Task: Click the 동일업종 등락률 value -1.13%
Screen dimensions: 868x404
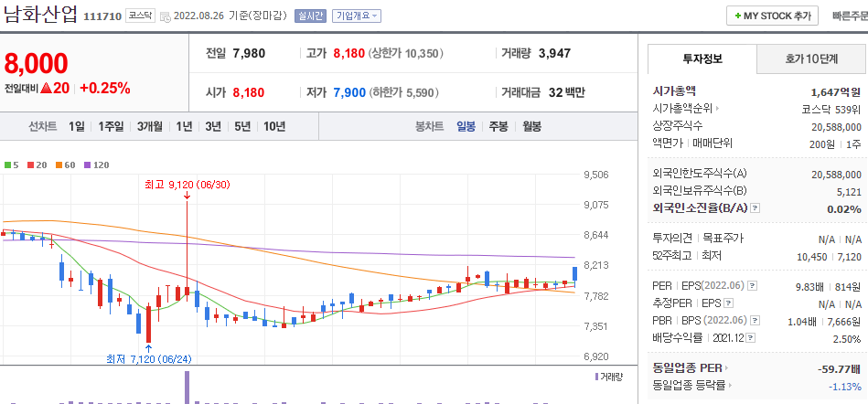Action: 845,386
